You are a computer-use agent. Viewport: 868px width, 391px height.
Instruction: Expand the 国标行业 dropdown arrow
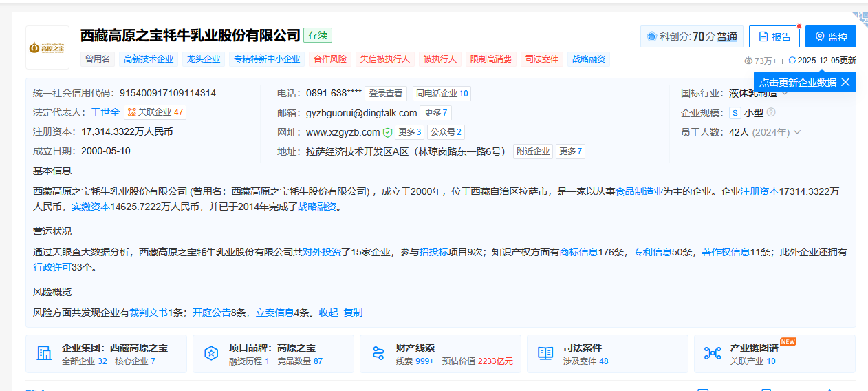click(785, 94)
